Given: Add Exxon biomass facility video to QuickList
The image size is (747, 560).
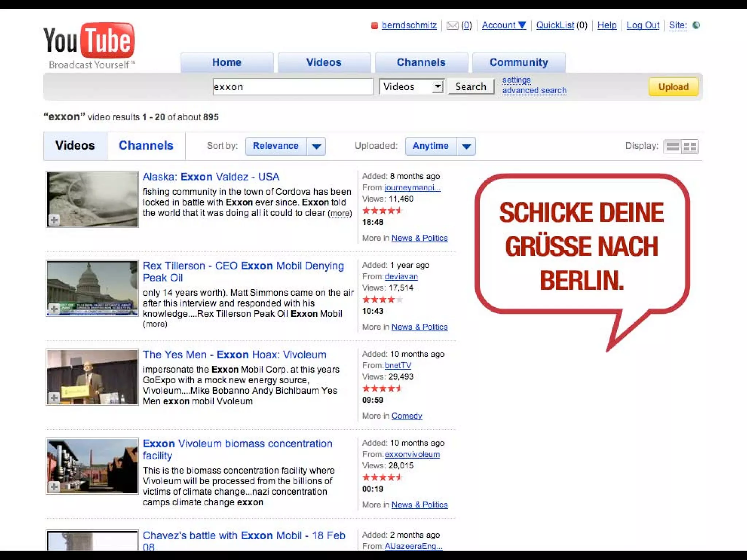Looking at the screenshot, I should pyautogui.click(x=54, y=486).
